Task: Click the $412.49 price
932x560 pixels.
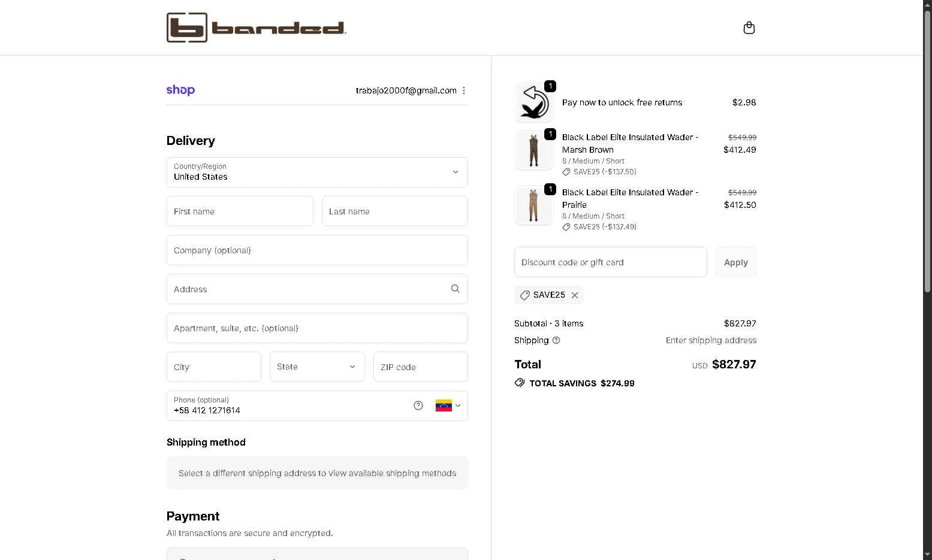Action: pyautogui.click(x=740, y=150)
